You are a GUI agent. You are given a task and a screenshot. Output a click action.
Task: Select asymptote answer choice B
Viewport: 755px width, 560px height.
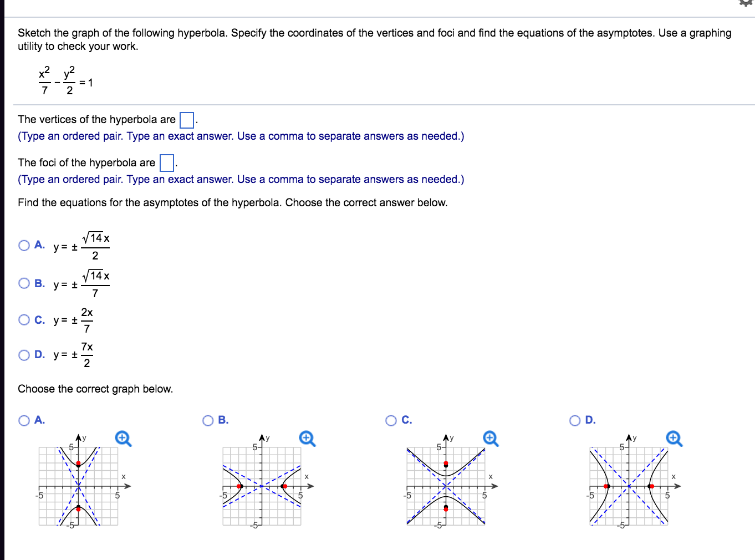click(24, 283)
